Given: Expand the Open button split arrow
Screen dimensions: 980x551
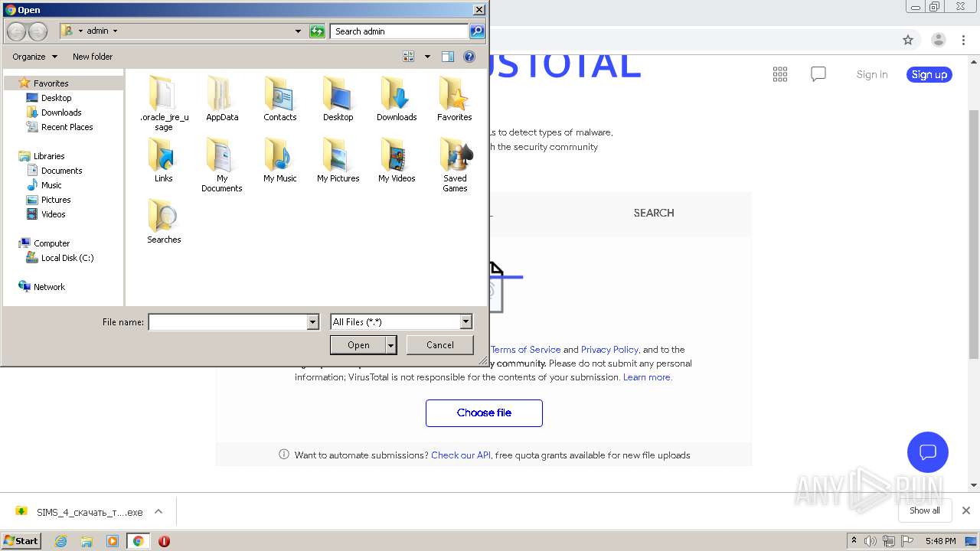Looking at the screenshot, I should (x=391, y=345).
